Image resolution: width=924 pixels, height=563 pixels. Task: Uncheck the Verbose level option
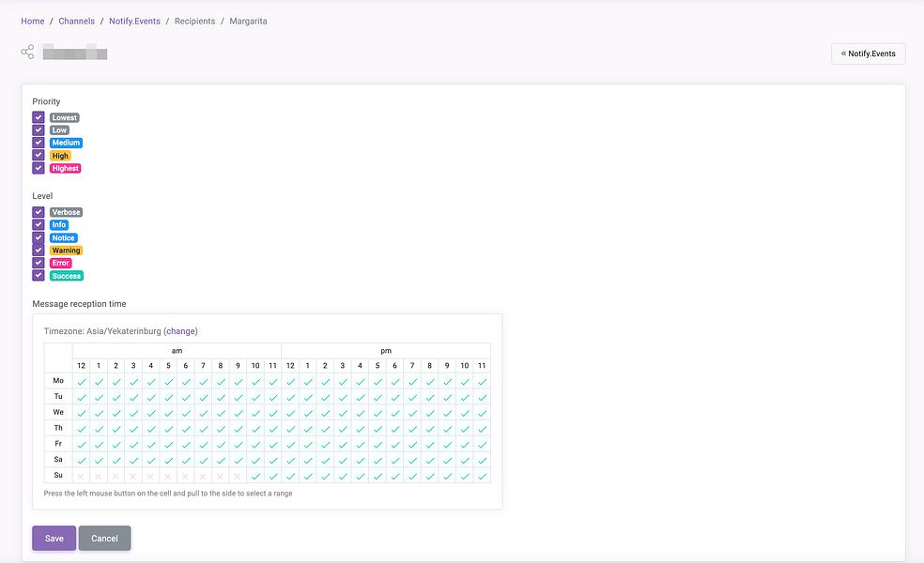tap(38, 211)
